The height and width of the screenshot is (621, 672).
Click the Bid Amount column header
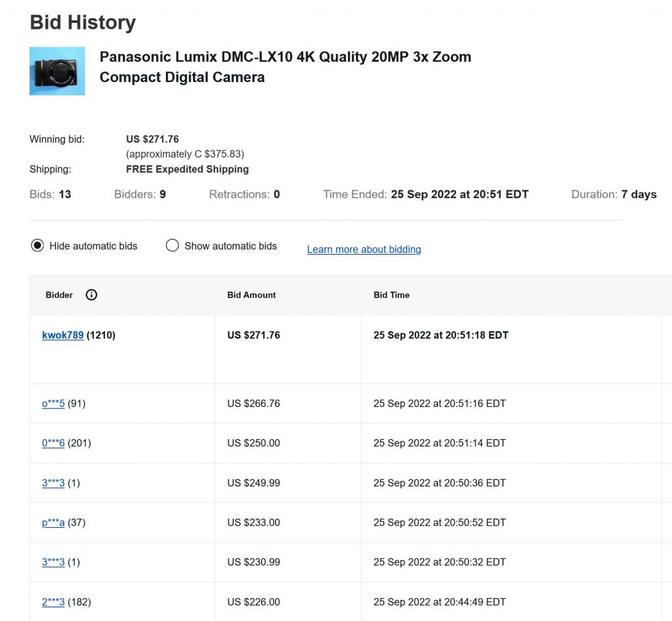point(251,295)
